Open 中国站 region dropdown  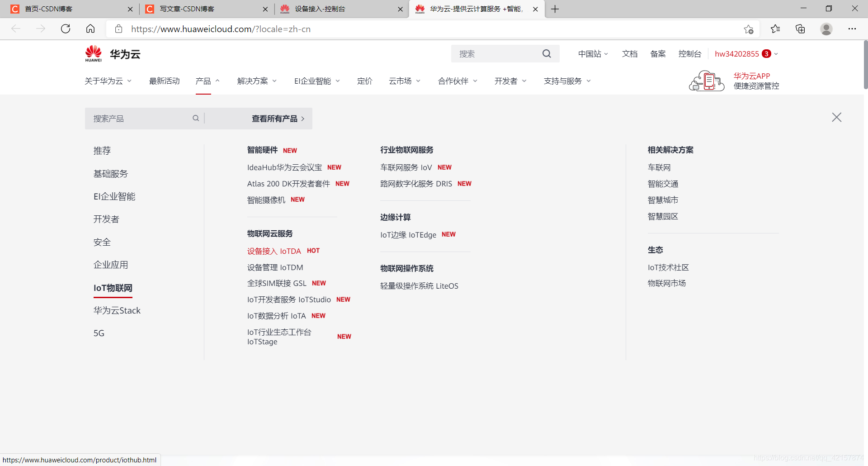(593, 54)
